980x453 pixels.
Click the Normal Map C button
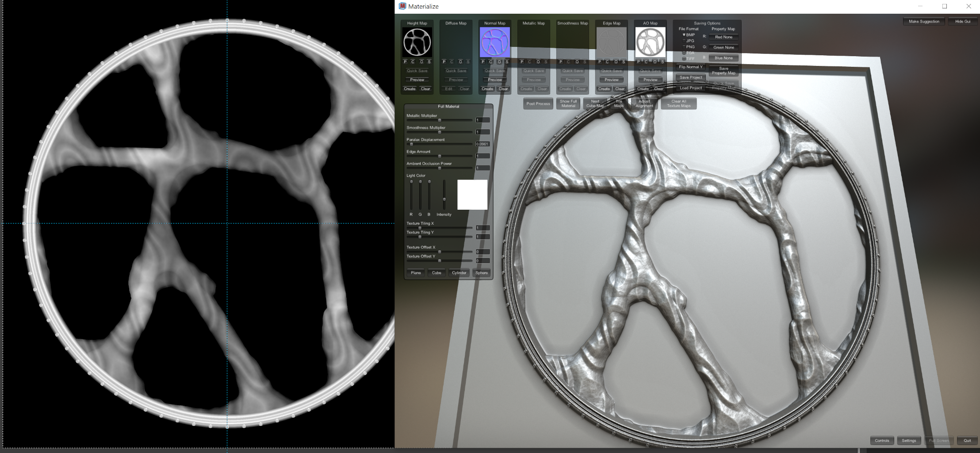pos(491,62)
